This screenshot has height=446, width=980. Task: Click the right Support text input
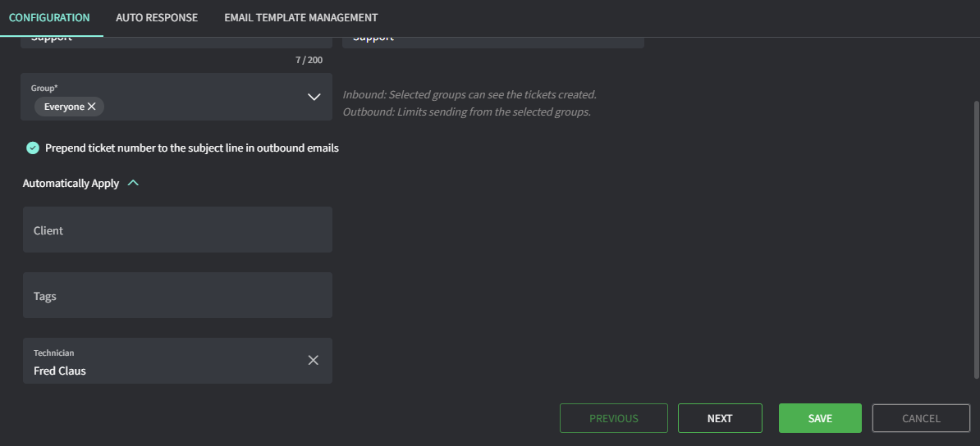[492, 39]
